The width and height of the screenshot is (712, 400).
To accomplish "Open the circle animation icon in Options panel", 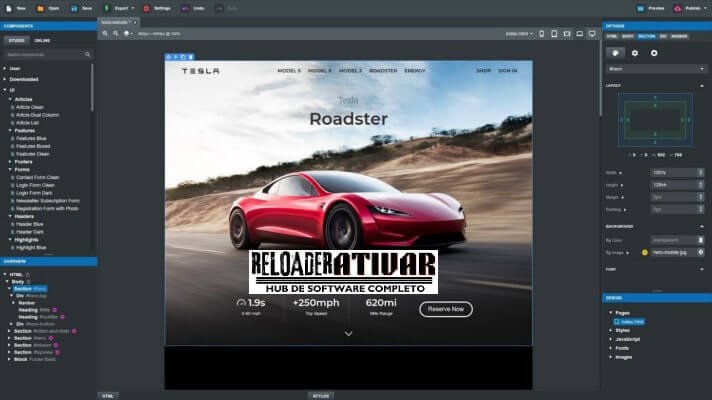I will click(x=654, y=53).
